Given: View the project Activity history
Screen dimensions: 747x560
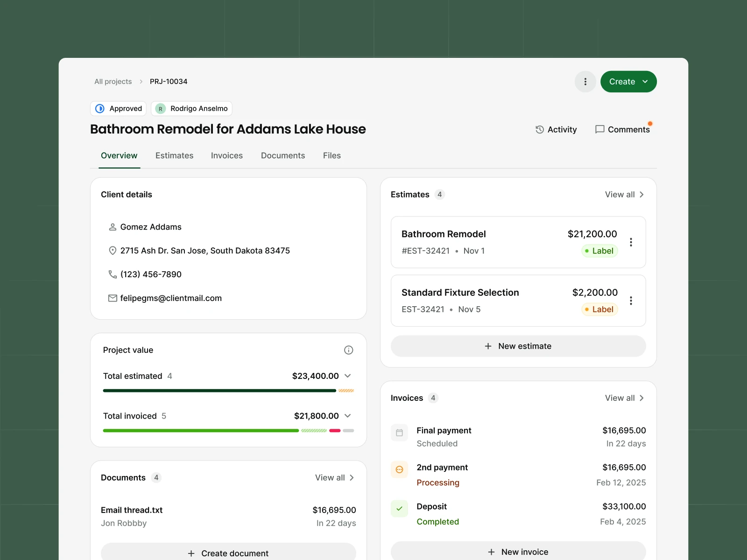Looking at the screenshot, I should pos(556,129).
